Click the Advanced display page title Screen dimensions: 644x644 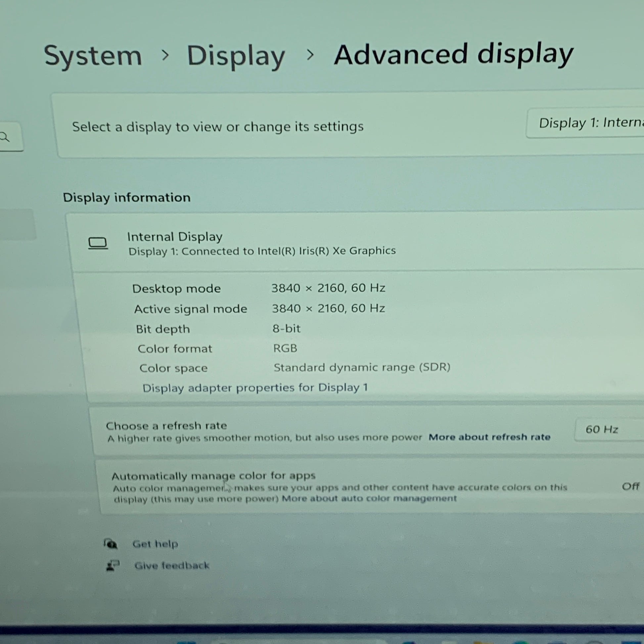453,54
